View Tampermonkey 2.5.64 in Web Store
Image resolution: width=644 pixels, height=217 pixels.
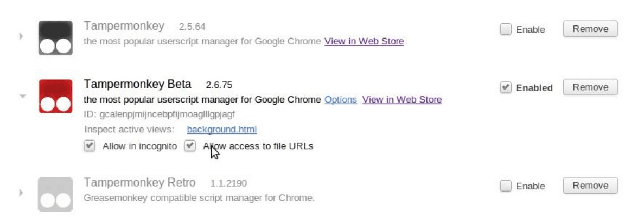pyautogui.click(x=364, y=41)
